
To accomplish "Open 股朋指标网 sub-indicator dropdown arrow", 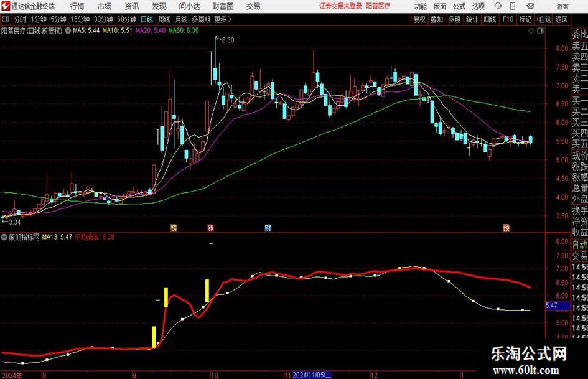I will pos(4,237).
